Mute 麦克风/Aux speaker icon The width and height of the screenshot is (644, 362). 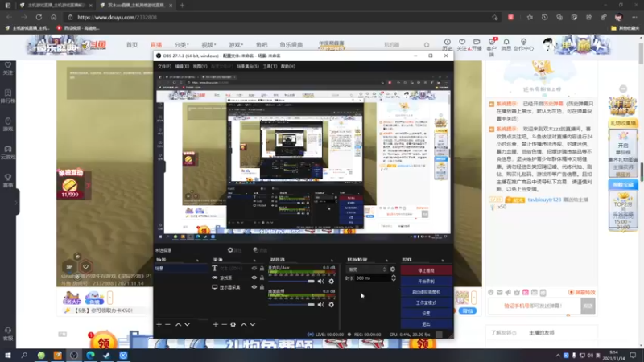coord(321,281)
